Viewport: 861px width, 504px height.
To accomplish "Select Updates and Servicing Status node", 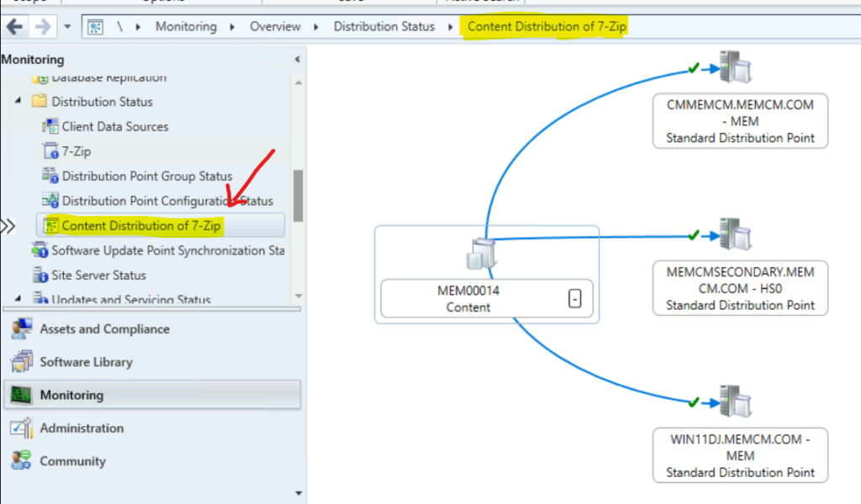I will pyautogui.click(x=130, y=299).
